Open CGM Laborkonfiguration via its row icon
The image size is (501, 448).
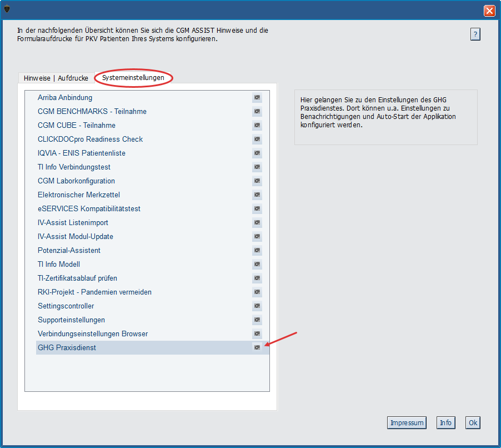click(257, 181)
